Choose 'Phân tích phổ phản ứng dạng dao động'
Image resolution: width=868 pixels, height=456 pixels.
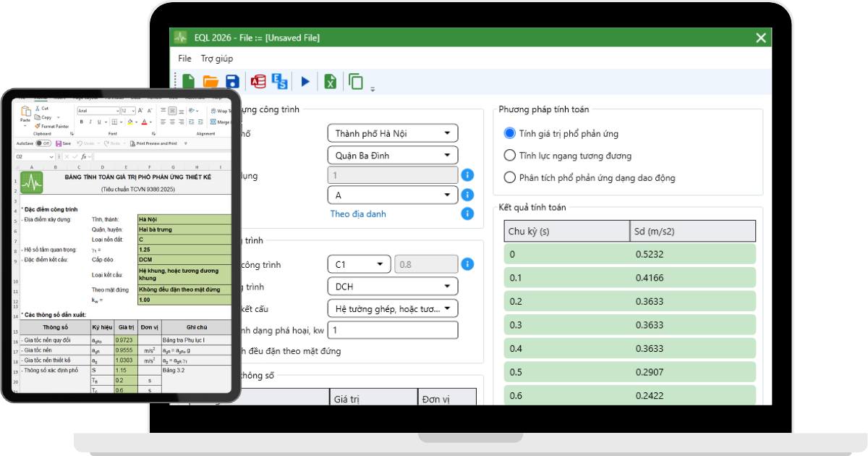[509, 177]
